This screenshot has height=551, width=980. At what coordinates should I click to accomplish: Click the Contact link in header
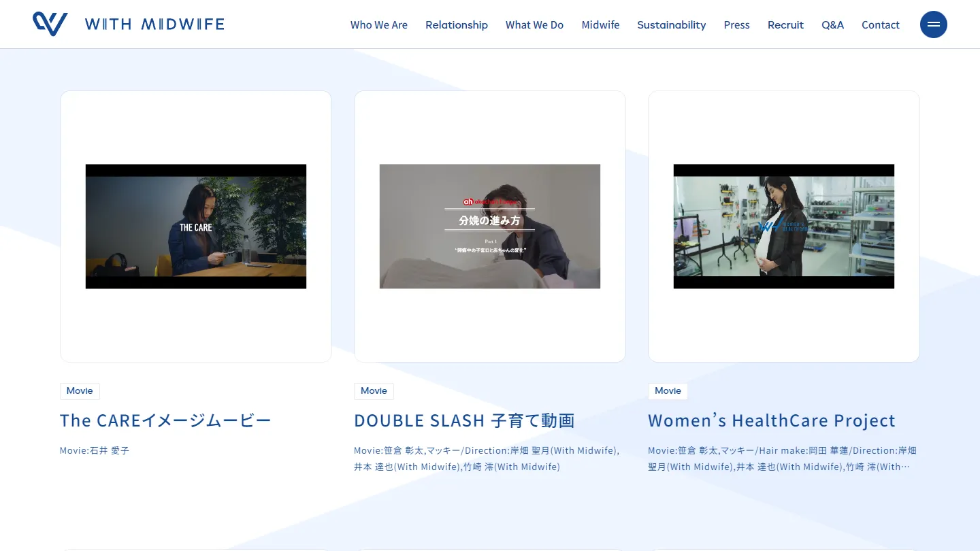[x=880, y=25]
